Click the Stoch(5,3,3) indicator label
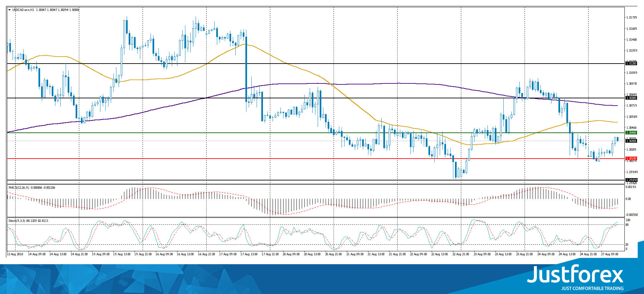The height and width of the screenshot is (294, 644). 17,221
